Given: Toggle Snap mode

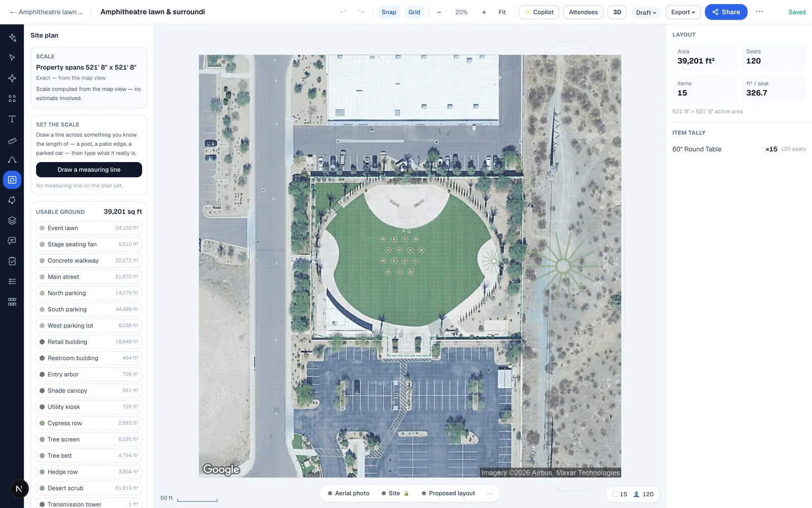Looking at the screenshot, I should (389, 12).
